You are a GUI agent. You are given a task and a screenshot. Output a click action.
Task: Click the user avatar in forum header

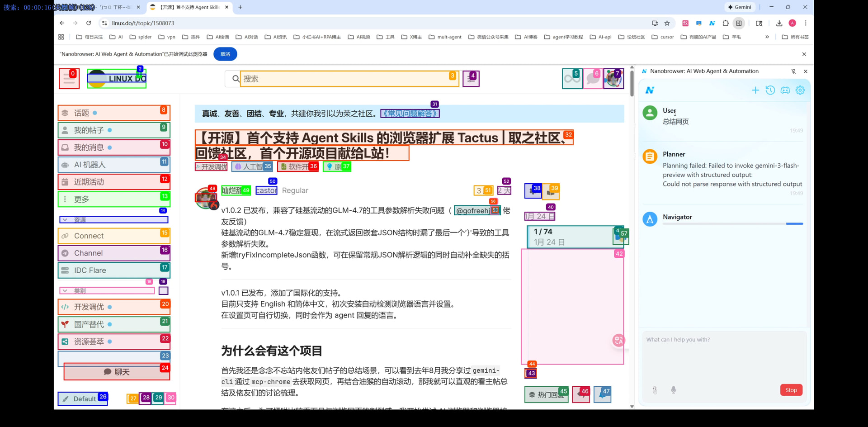(x=613, y=79)
